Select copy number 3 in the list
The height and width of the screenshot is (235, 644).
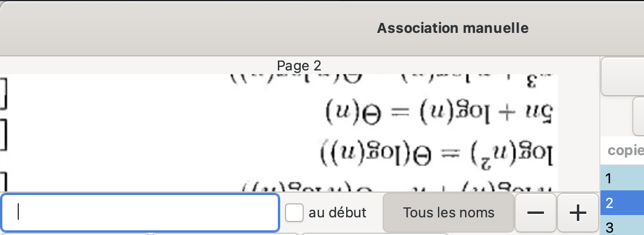[x=622, y=227]
